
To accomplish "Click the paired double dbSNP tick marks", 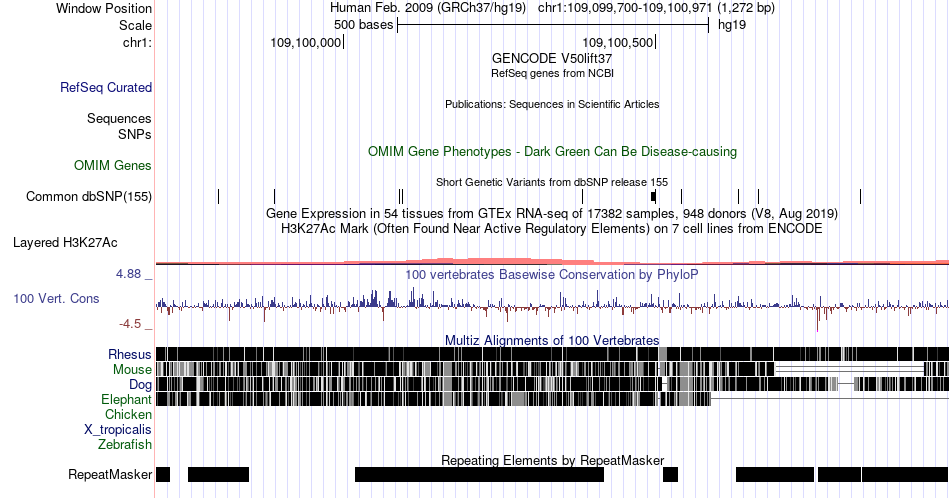I will pos(400,196).
